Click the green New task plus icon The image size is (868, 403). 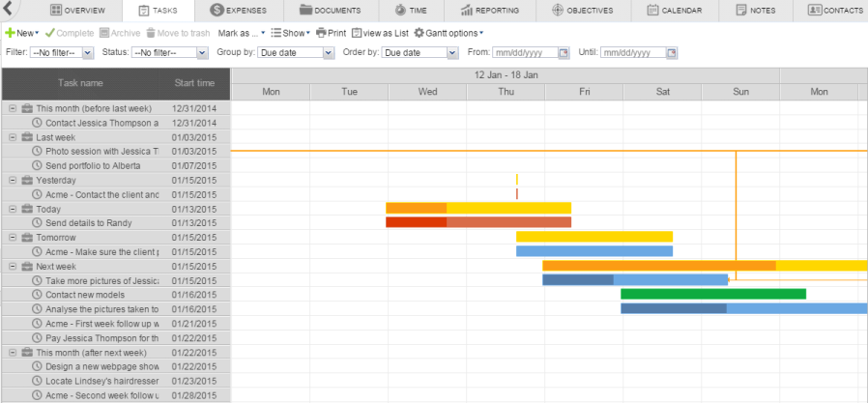(10, 33)
